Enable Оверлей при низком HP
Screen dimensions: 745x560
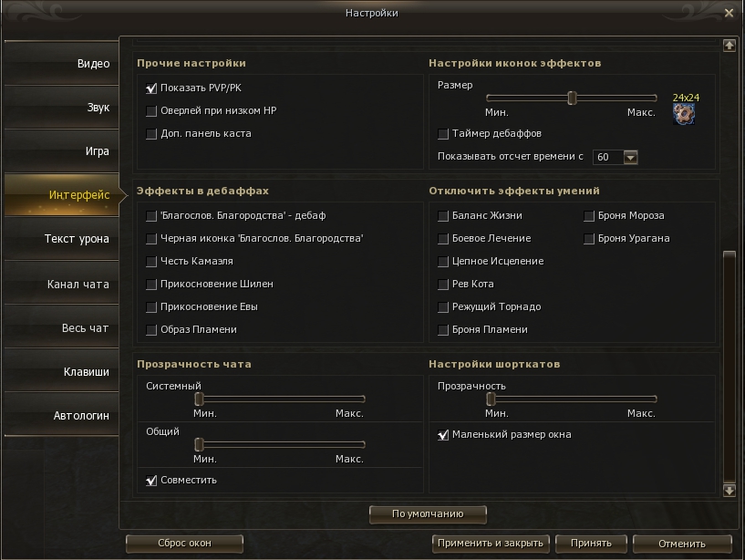pyautogui.click(x=151, y=110)
